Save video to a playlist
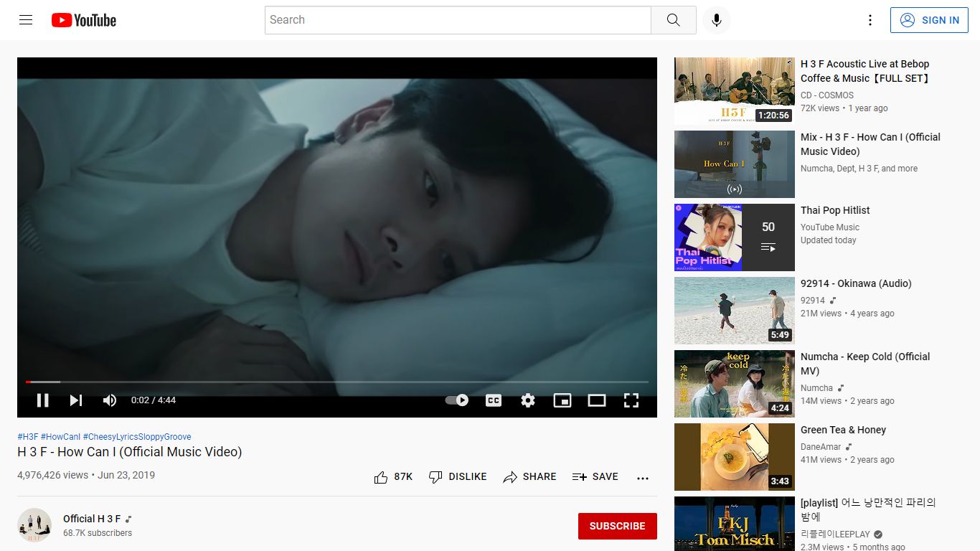Viewport: 980px width, 551px height. 595,477
